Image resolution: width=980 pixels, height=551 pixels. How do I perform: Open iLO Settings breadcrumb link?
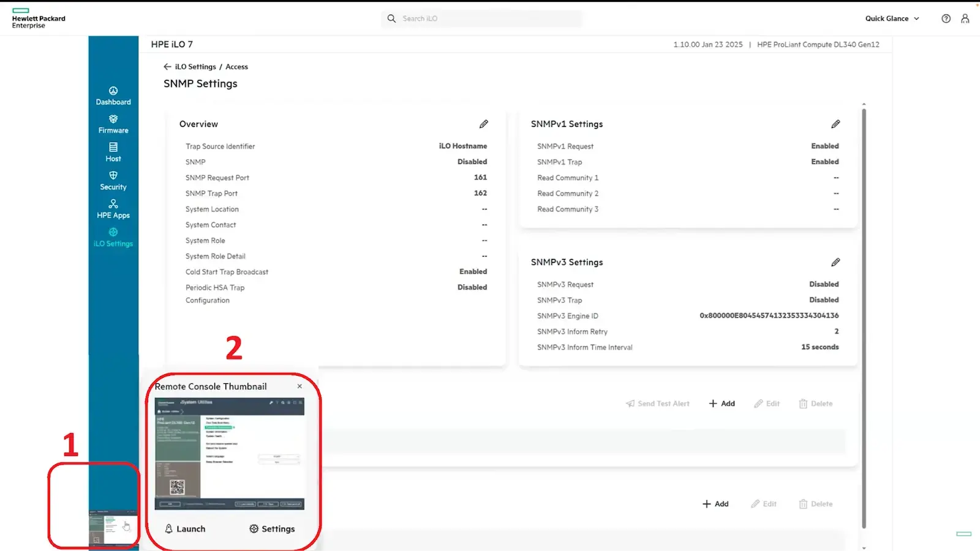tap(195, 67)
